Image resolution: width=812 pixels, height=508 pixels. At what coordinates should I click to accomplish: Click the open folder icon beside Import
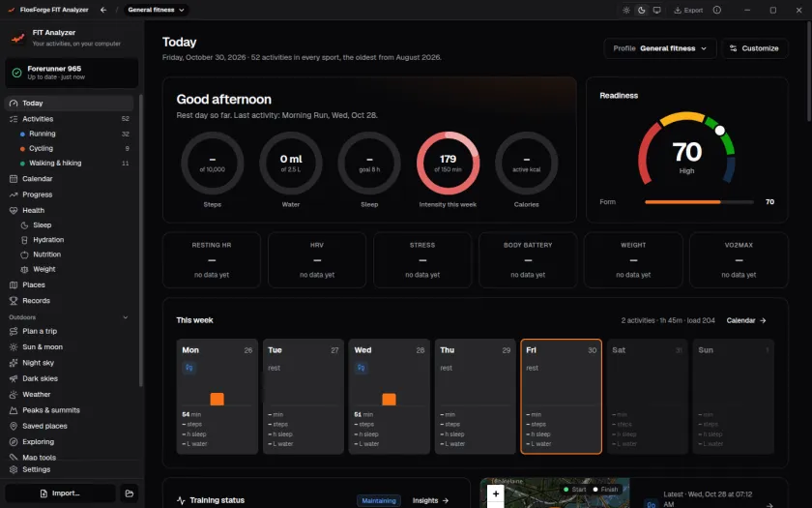tap(130, 493)
